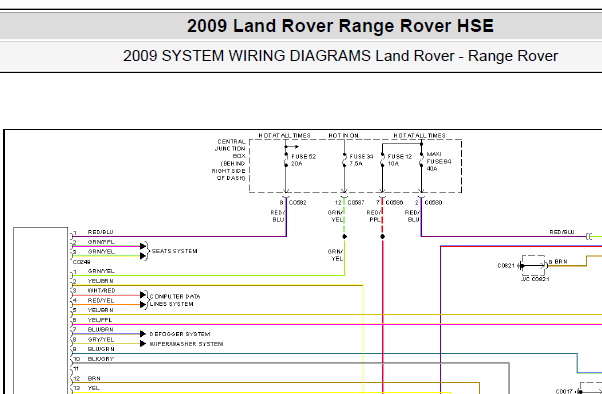The image size is (602, 394).
Task: Click the "C0249" connector label
Action: point(81,262)
